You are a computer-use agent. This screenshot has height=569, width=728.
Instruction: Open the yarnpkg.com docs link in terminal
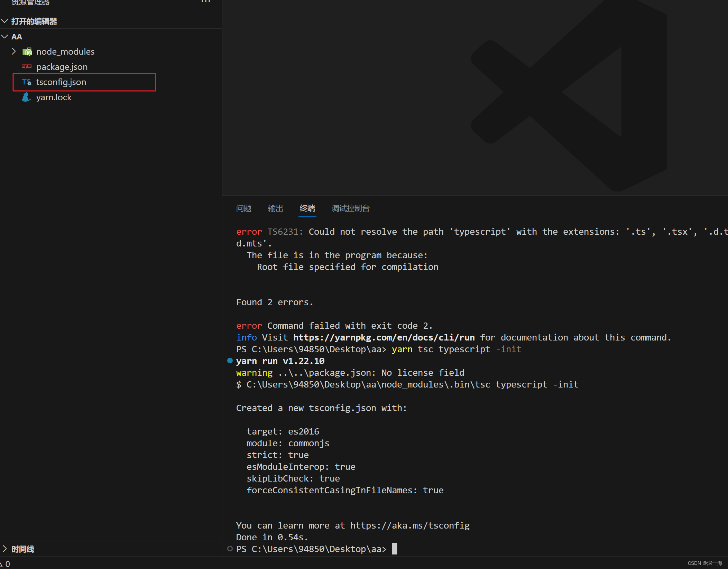pyautogui.click(x=384, y=337)
